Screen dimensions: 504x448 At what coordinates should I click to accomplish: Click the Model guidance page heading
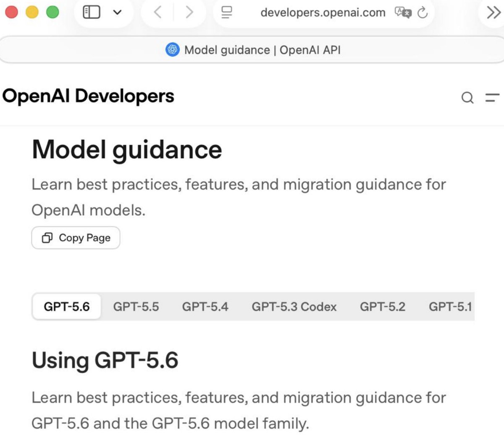click(127, 149)
